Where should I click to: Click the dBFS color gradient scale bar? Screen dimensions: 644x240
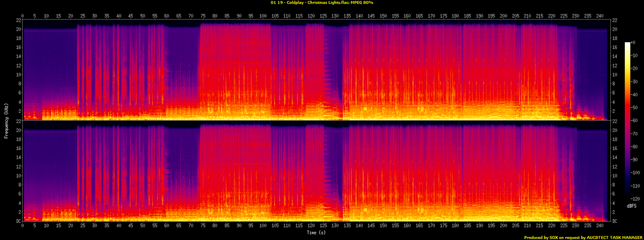627,121
